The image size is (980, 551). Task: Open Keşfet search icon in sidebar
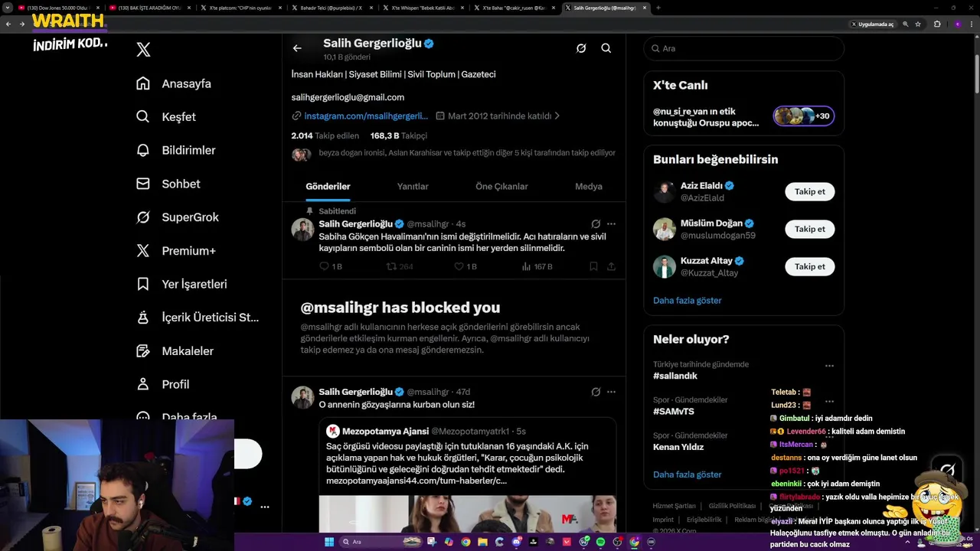point(143,117)
